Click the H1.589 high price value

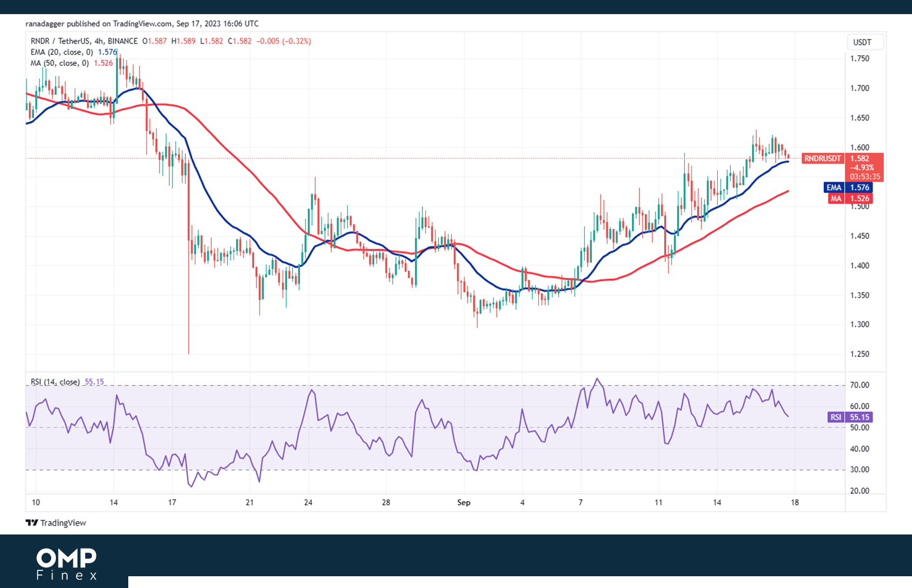pyautogui.click(x=183, y=41)
